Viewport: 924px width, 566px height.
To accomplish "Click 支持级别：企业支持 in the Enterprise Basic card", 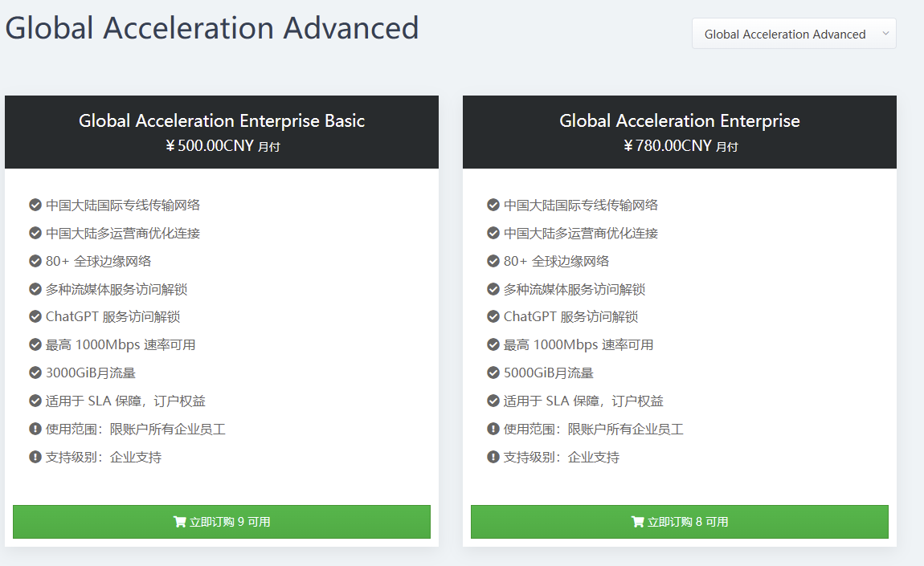I will (104, 457).
